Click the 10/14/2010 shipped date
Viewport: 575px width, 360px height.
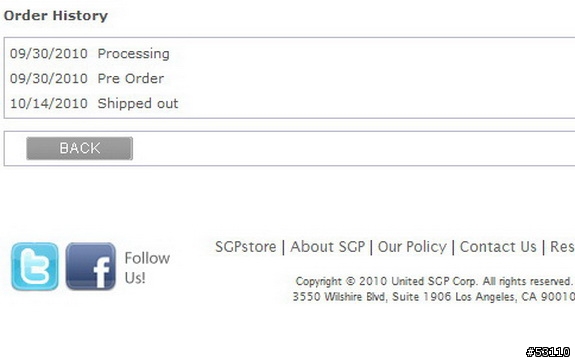[x=49, y=103]
